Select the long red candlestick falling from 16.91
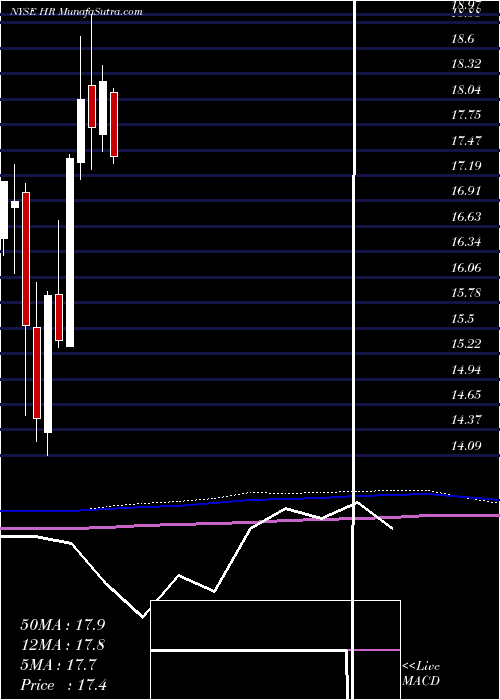Screen dimensions: 500x700 (26, 259)
